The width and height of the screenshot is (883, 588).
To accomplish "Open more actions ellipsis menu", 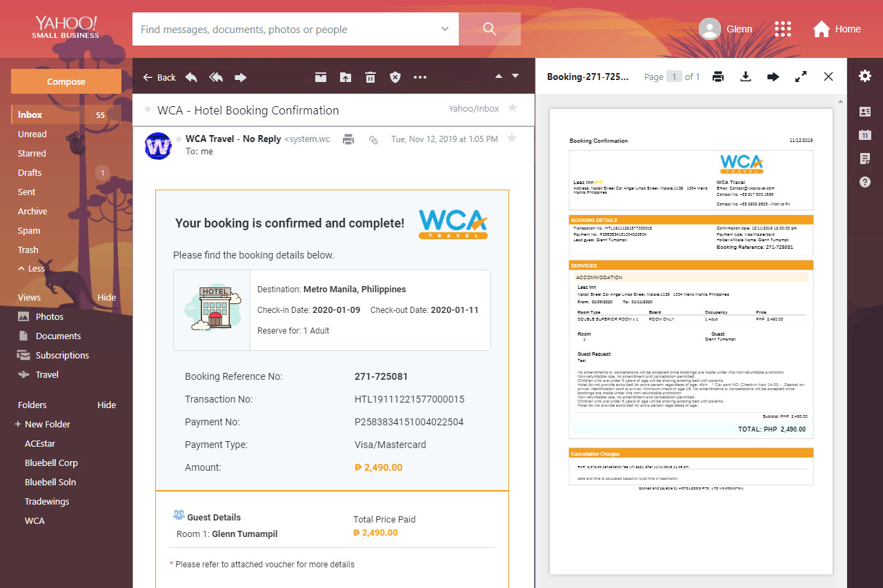I will [420, 77].
